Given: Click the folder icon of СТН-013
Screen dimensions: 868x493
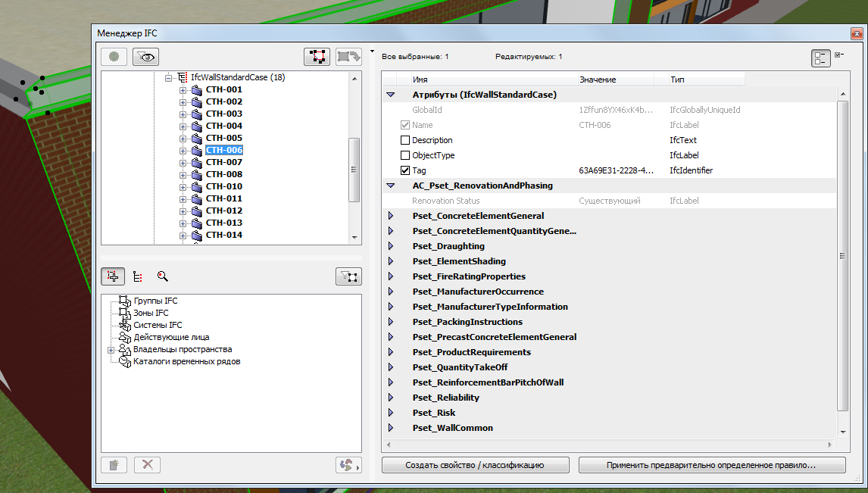Looking at the screenshot, I should [x=196, y=223].
